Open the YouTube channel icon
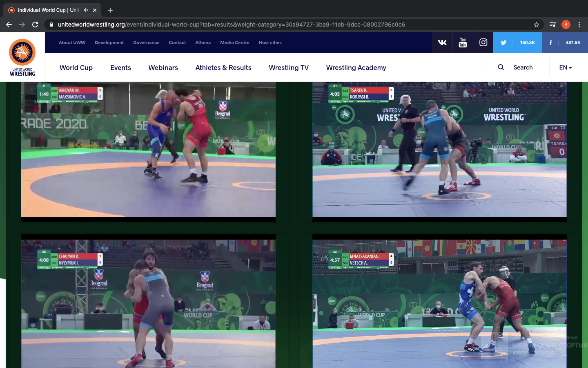 click(x=463, y=43)
